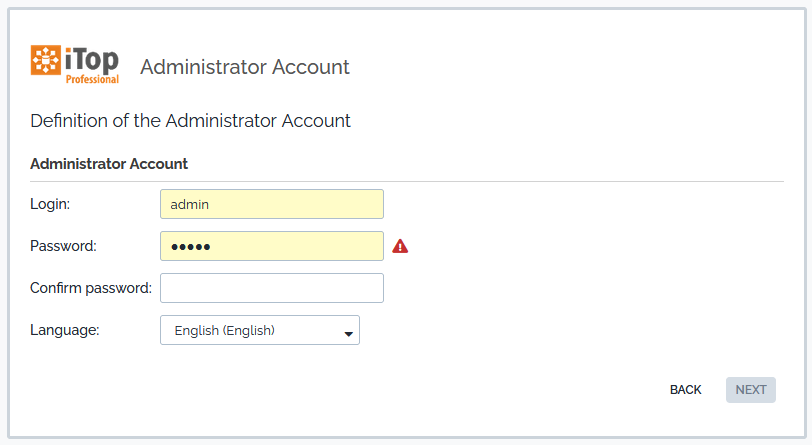Click the iTop wordmark text in the logo
Viewport: 812px width, 445px height.
(x=92, y=59)
